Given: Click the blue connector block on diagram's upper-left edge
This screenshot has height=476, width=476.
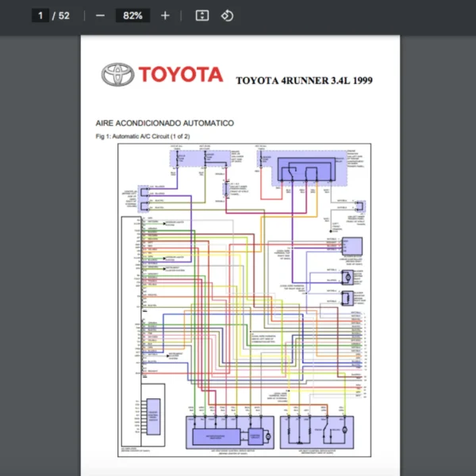Looking at the screenshot, I should tap(144, 199).
